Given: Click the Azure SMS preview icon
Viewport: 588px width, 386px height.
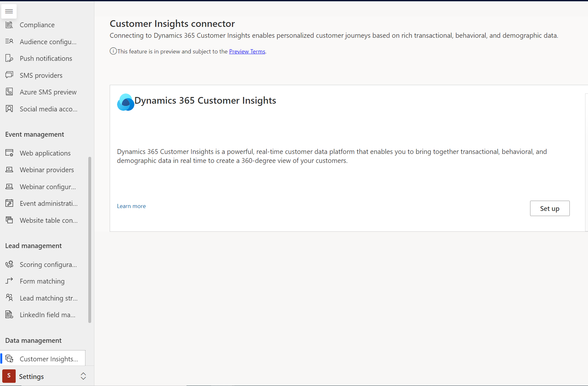Looking at the screenshot, I should (9, 92).
